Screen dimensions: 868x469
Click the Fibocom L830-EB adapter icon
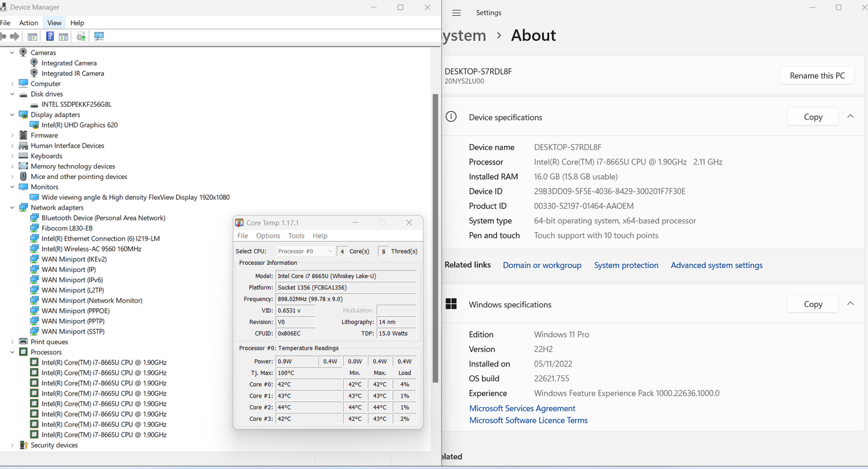pos(34,228)
